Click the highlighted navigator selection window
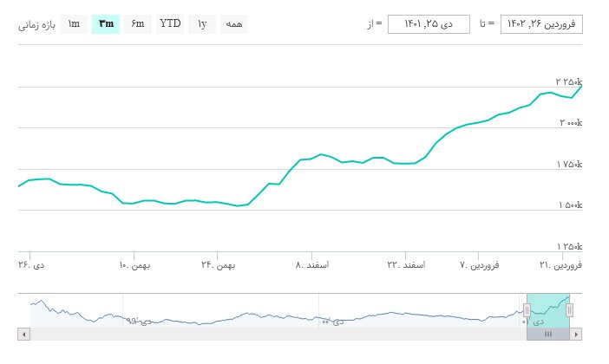609x364 pixels. pyautogui.click(x=547, y=310)
